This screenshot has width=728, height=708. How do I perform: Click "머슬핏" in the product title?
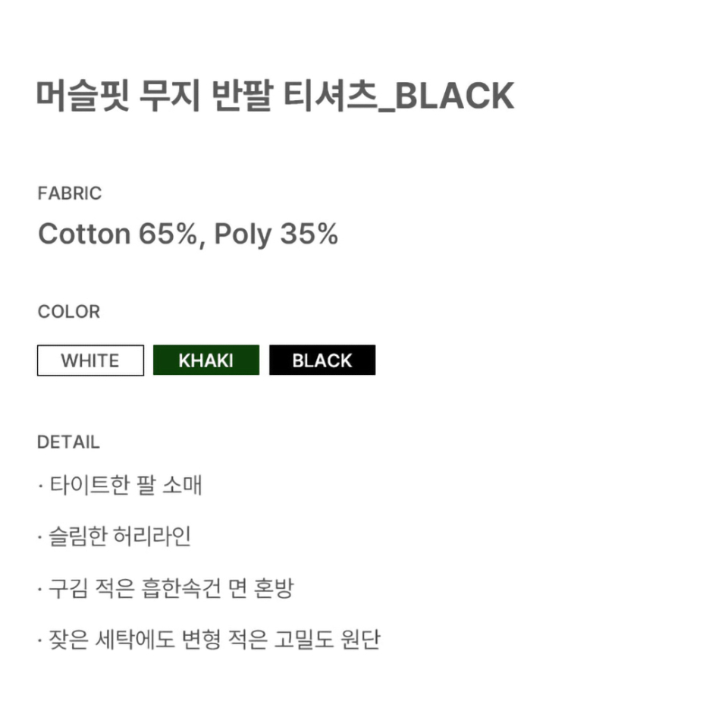click(x=82, y=97)
